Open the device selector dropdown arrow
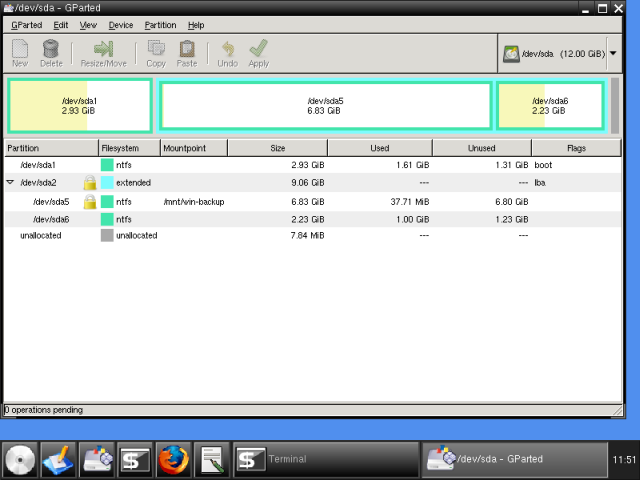The height and width of the screenshot is (480, 640). 613,53
